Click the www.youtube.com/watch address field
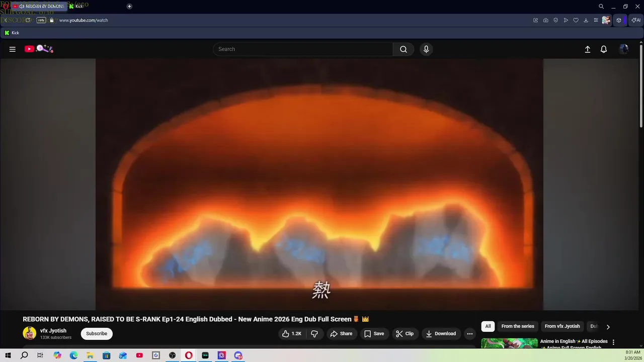The width and height of the screenshot is (644, 362). tap(84, 20)
